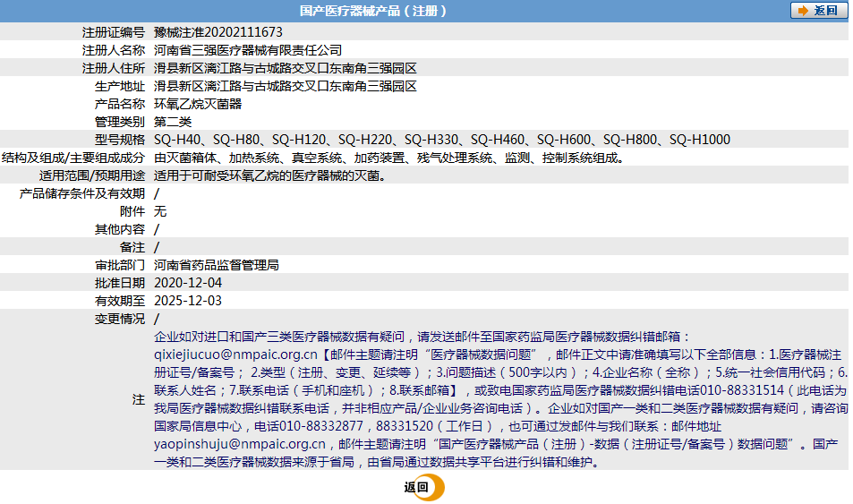Click the 备注 label
This screenshot has height=504, width=853.
tap(132, 247)
